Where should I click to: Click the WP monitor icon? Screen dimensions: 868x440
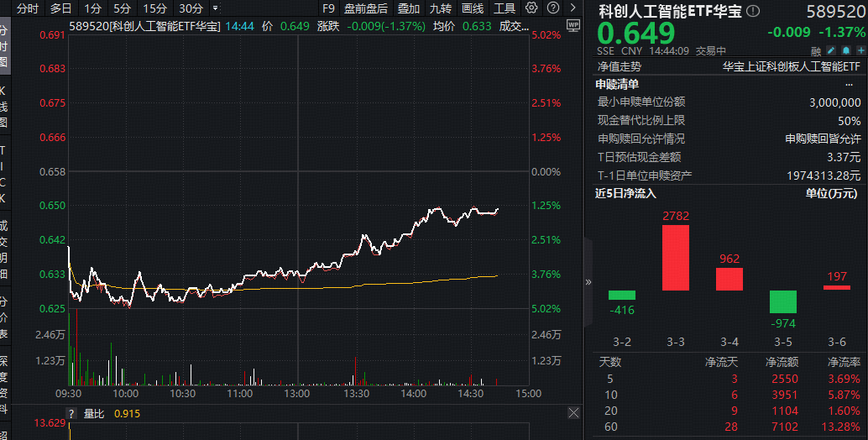(x=573, y=25)
